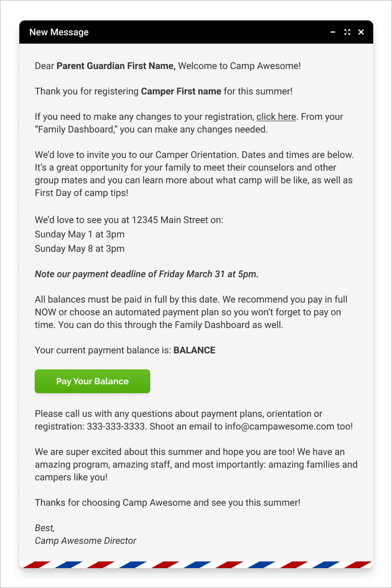Click the bold BALANCE placeholder

coord(194,350)
